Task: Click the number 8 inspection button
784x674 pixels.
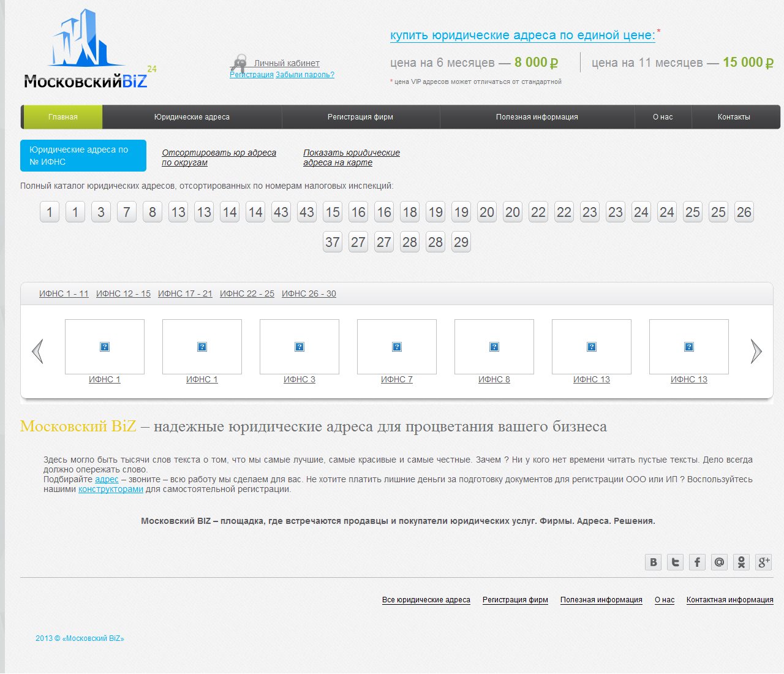Action: (x=153, y=212)
